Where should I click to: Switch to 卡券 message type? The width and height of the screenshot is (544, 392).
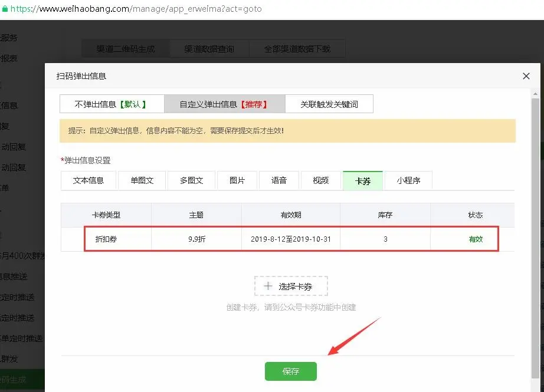[x=363, y=180]
